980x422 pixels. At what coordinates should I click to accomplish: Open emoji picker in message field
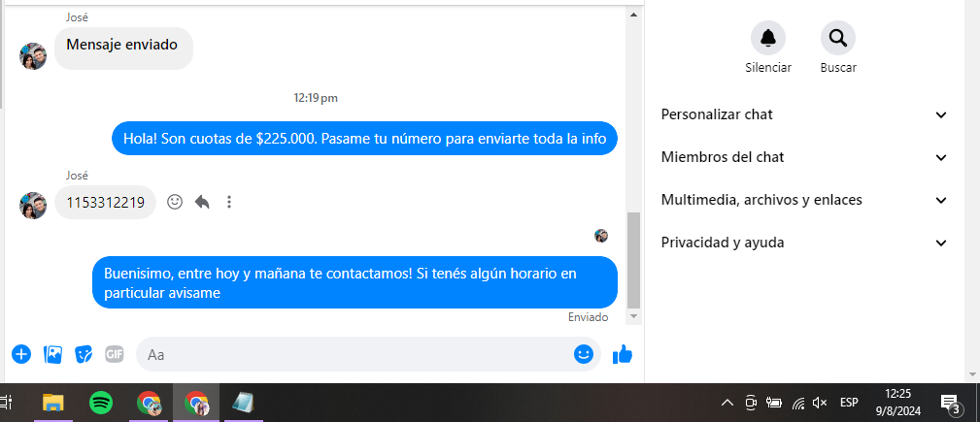pyautogui.click(x=583, y=354)
